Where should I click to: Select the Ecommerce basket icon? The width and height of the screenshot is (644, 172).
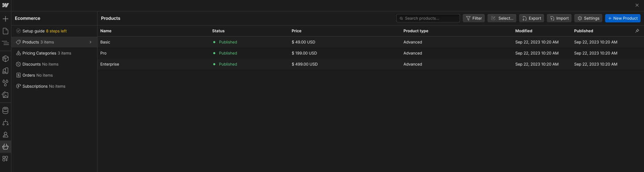[6, 147]
